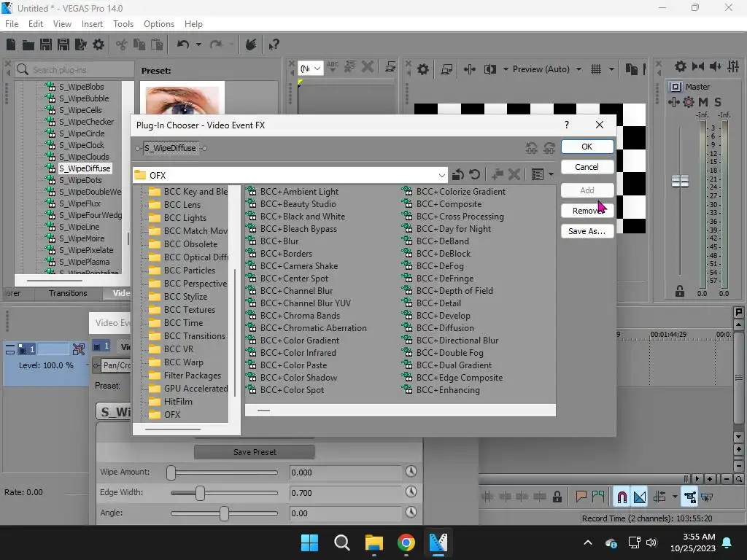
Task: Open the (None) dropdown in trimmer panel
Action: point(311,69)
